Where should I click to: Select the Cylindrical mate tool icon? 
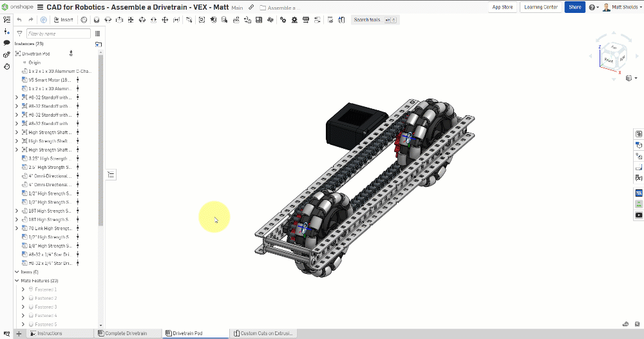click(142, 20)
